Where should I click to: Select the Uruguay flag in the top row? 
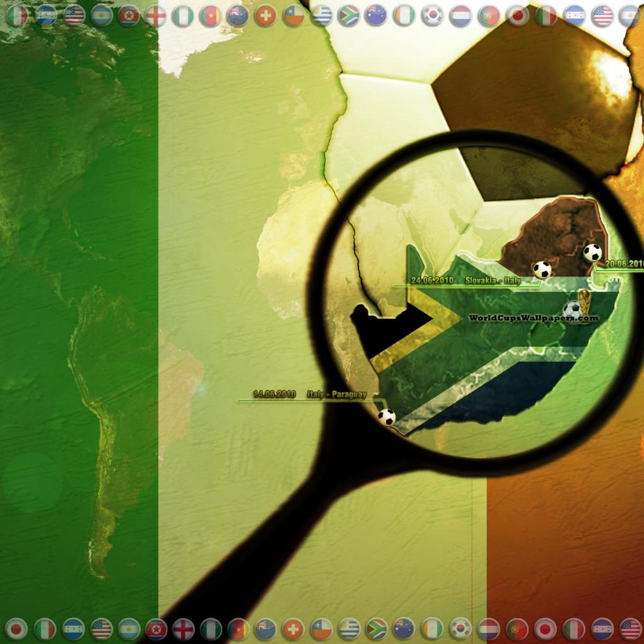click(321, 16)
